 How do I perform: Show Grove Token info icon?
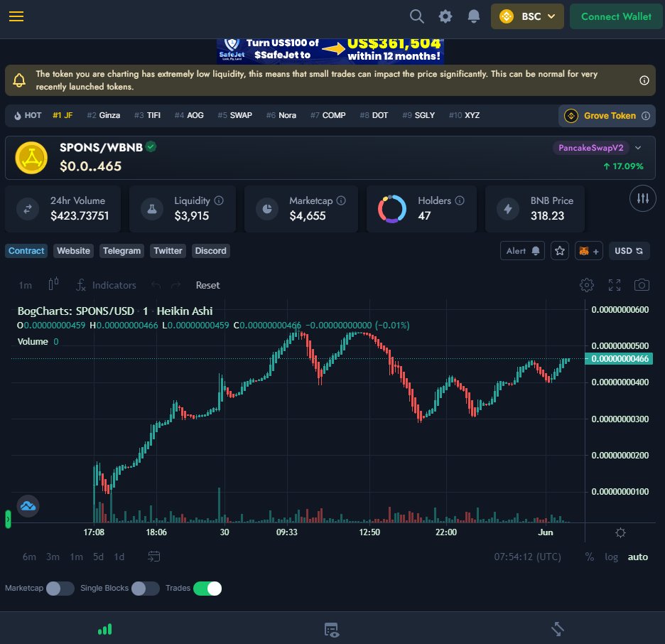coord(646,116)
